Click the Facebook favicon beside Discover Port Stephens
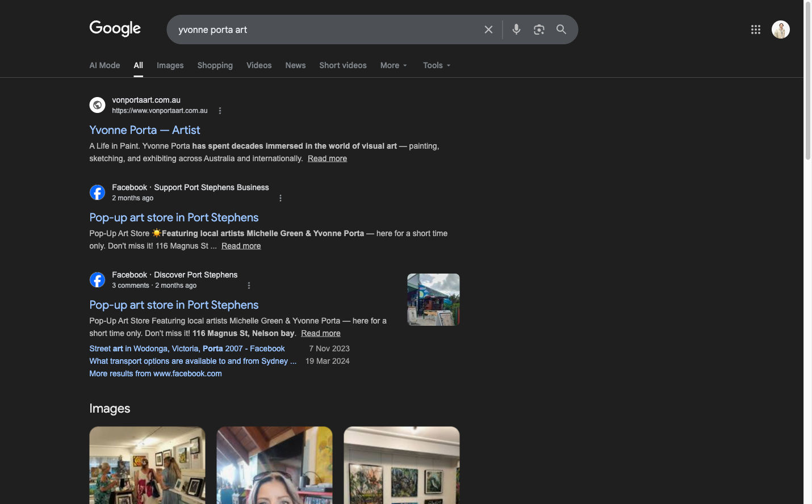Screen dimensions: 812x504 pos(97,280)
